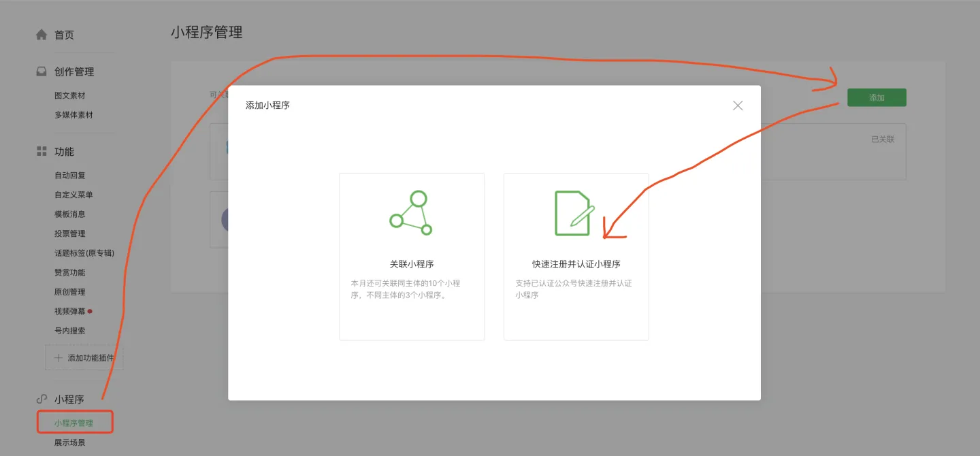The image size is (980, 456).
Task: Close the 添加小程序 dialog
Action: click(737, 105)
